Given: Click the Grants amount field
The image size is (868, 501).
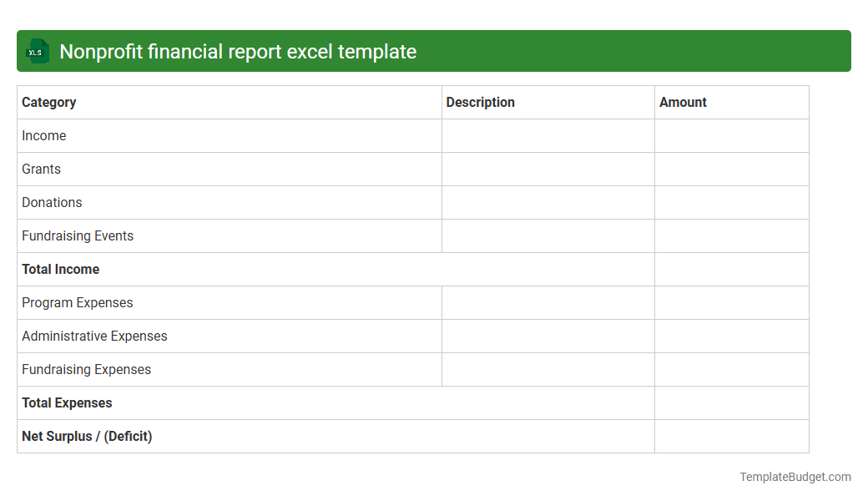Looking at the screenshot, I should pos(731,169).
